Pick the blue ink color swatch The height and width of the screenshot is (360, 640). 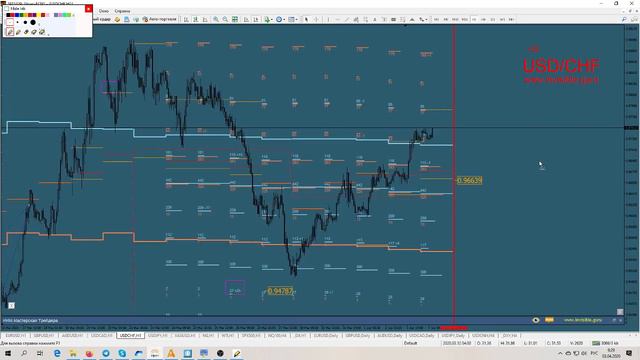tap(17, 15)
